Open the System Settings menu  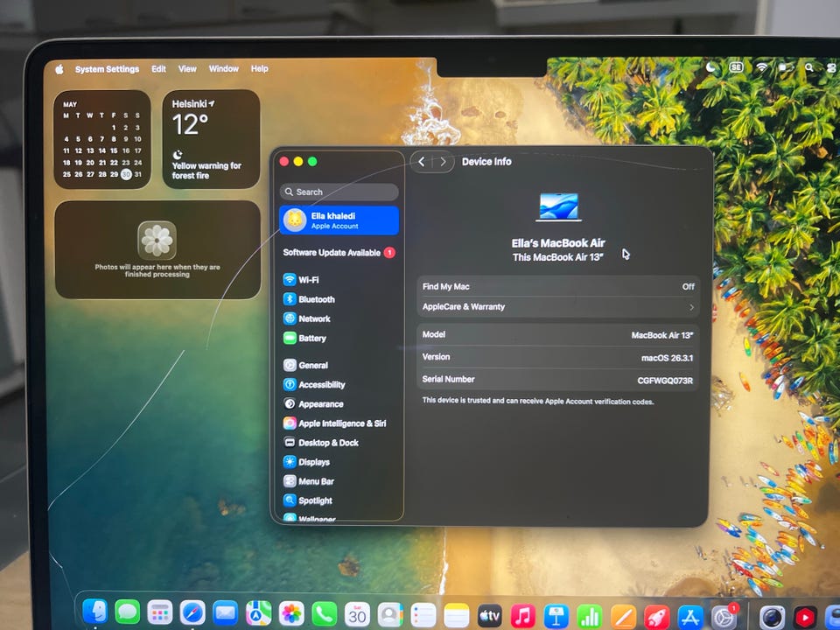click(107, 69)
